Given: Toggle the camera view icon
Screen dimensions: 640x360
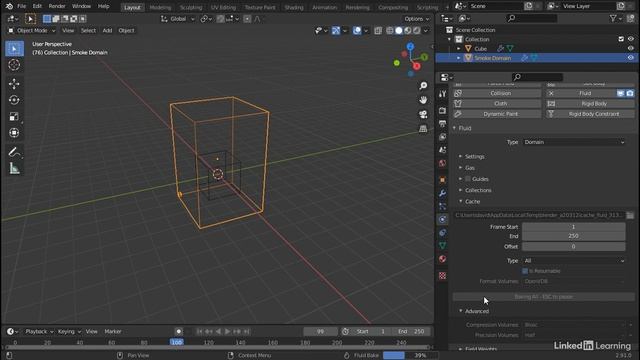Looking at the screenshot, I should [423, 114].
